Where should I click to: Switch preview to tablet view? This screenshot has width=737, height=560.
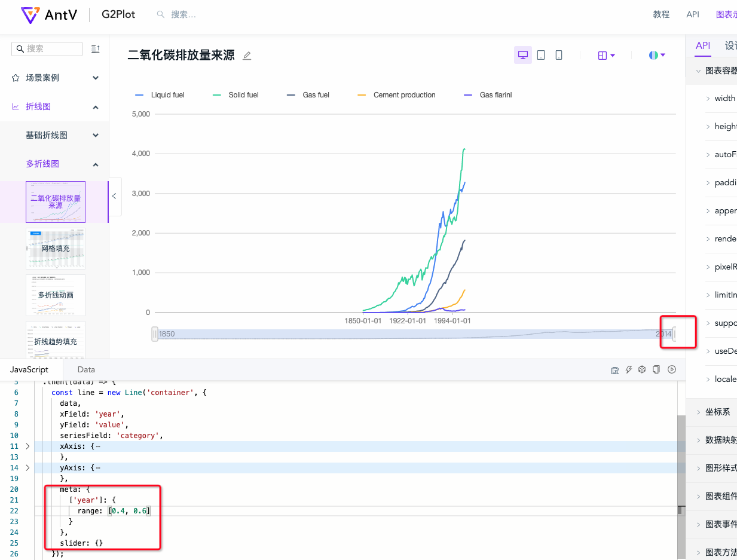click(541, 54)
